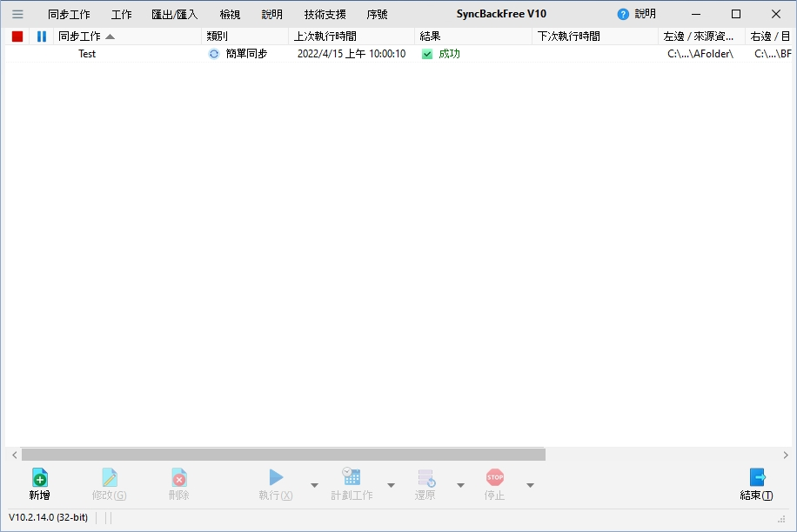The width and height of the screenshot is (797, 532).
Task: Click the green success checkmark icon
Action: (x=427, y=54)
